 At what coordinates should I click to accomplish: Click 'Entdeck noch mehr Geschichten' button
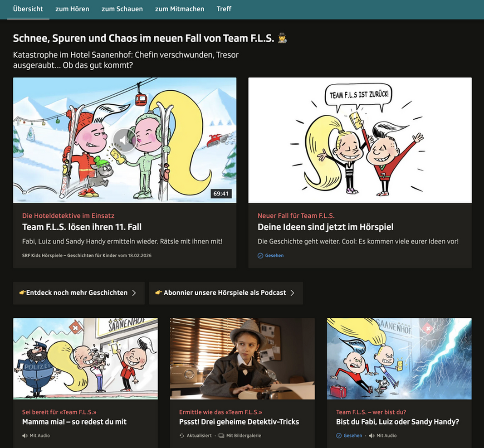(x=79, y=293)
